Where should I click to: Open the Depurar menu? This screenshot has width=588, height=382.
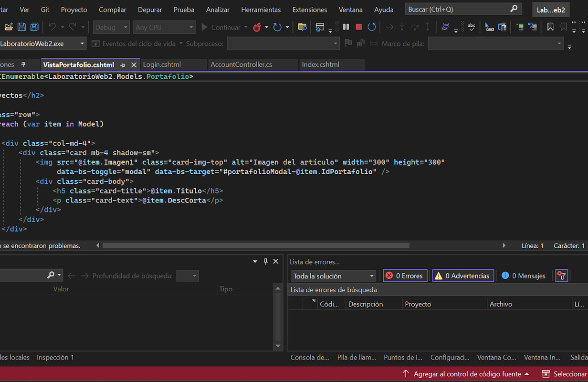150,10
